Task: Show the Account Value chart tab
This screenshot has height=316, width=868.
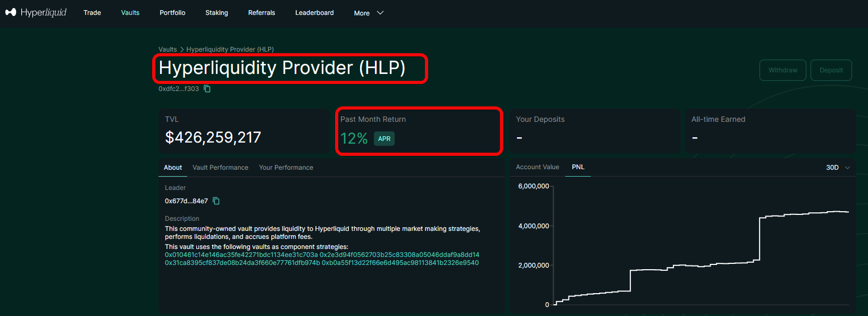Action: [537, 167]
